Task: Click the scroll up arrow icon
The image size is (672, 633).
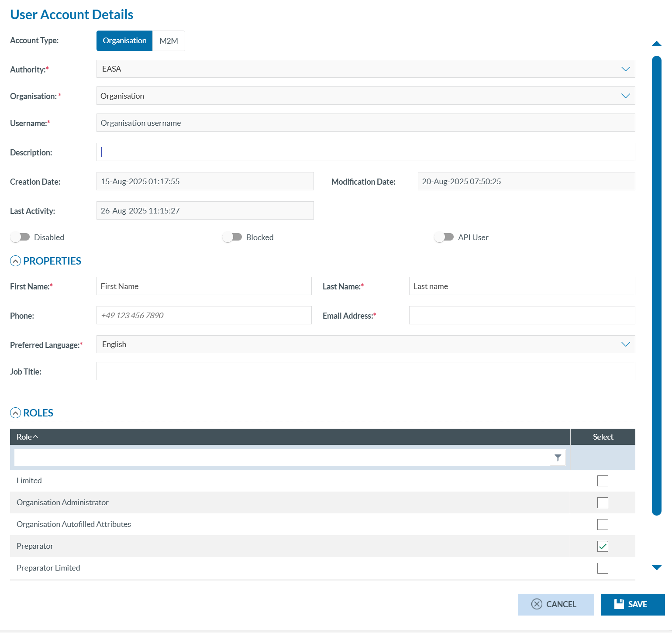Action: pyautogui.click(x=656, y=44)
